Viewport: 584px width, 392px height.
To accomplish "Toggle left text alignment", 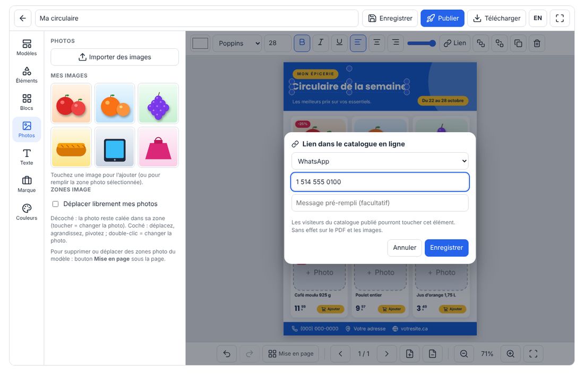I will coord(358,43).
